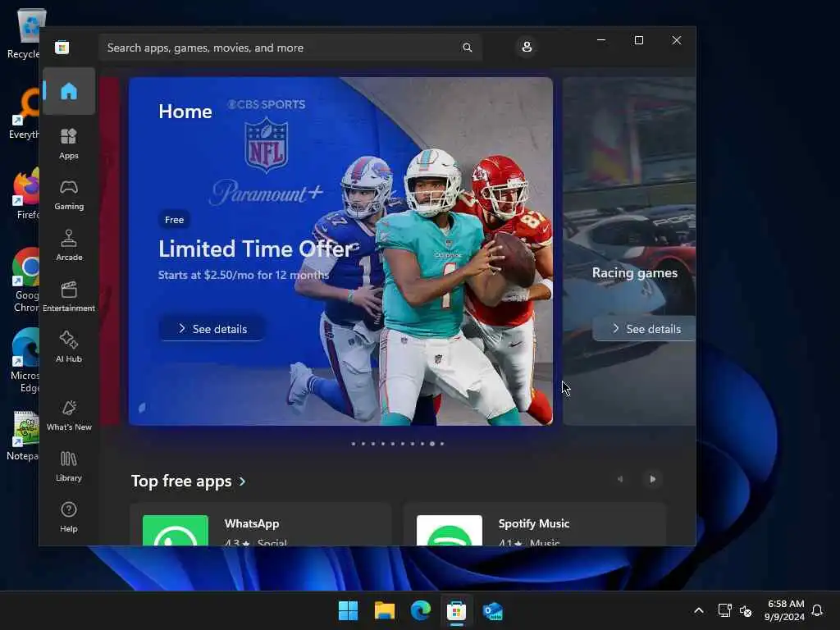Click the muted volume tray icon
The width and height of the screenshot is (840, 630).
point(746,610)
